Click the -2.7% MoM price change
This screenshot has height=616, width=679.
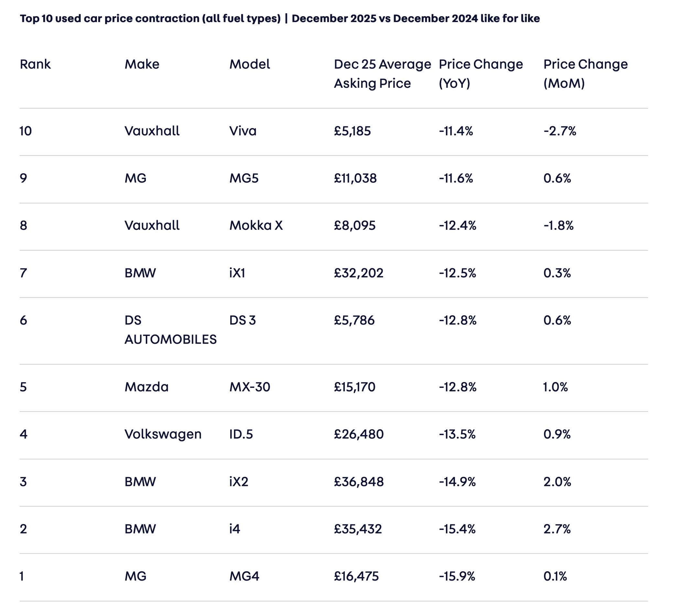click(560, 131)
